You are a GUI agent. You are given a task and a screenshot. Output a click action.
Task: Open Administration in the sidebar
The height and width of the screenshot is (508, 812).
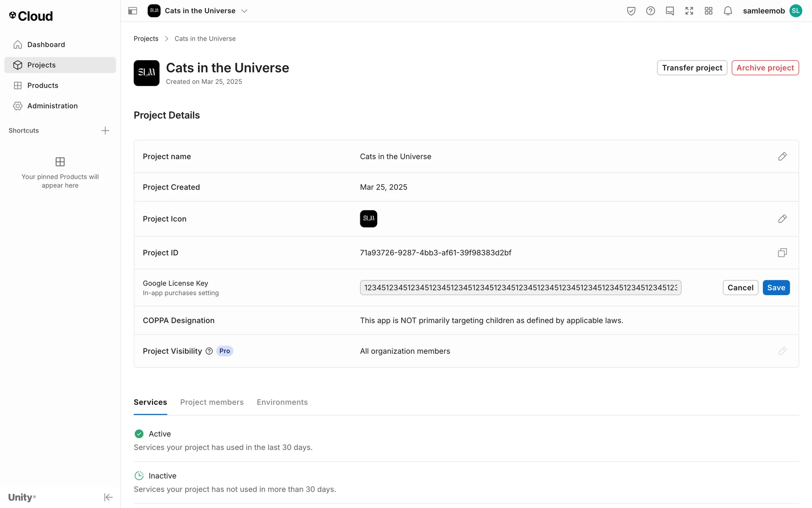tap(52, 106)
